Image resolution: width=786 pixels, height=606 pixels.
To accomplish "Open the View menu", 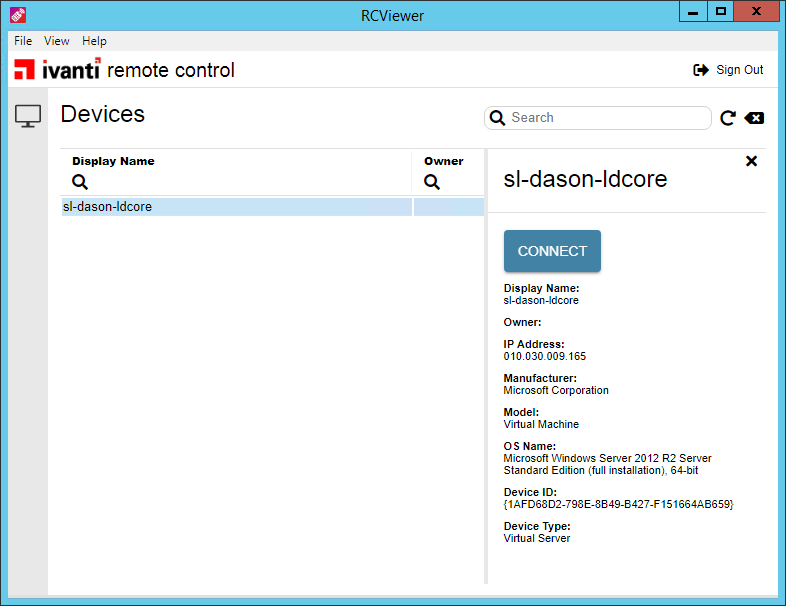I will [x=57, y=41].
